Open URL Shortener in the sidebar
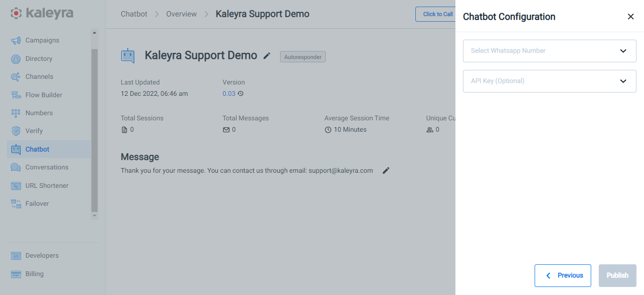 (x=49, y=186)
